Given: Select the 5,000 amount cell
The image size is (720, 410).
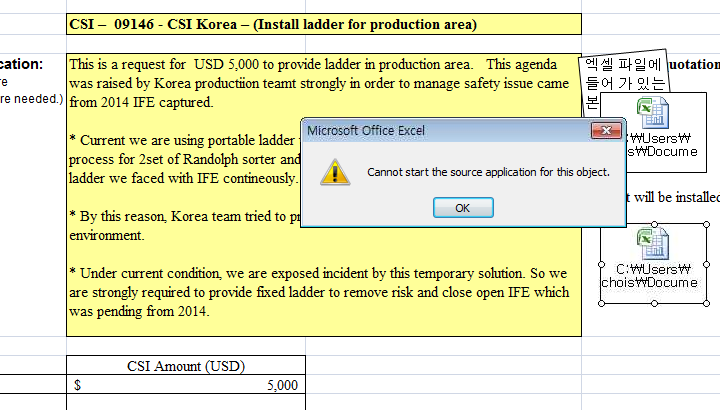Looking at the screenshot, I should 186,385.
